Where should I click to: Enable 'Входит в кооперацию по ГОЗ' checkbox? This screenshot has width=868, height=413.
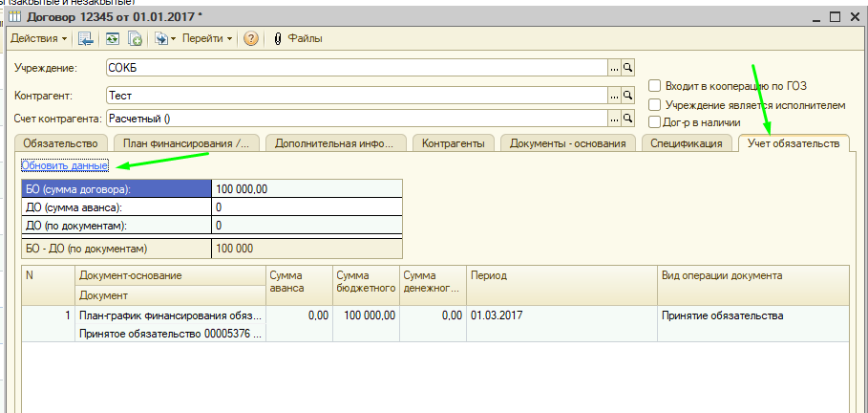click(x=654, y=86)
